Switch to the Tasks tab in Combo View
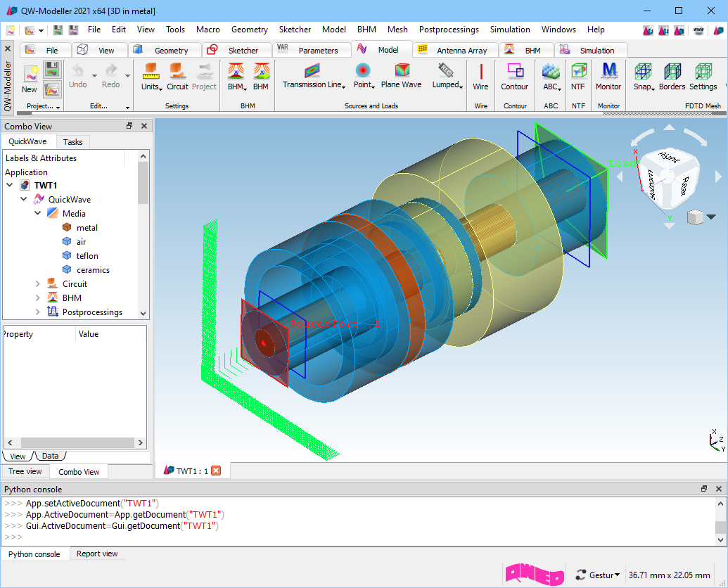The image size is (728, 588). (x=73, y=141)
